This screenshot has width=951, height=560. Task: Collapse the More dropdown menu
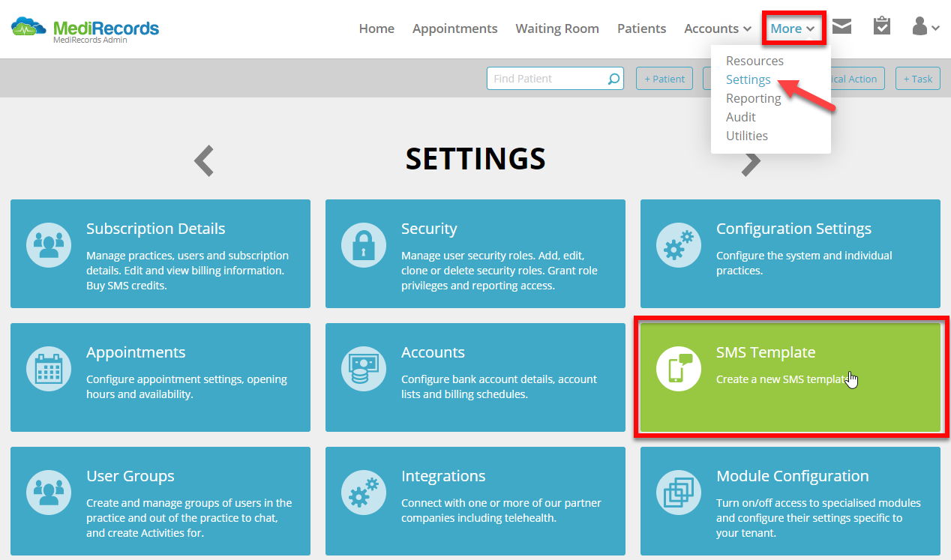click(x=793, y=28)
